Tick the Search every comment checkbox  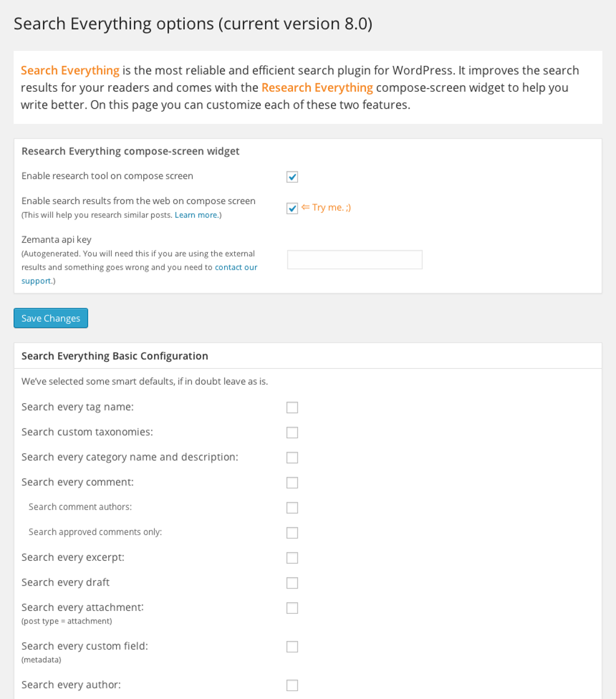click(292, 483)
